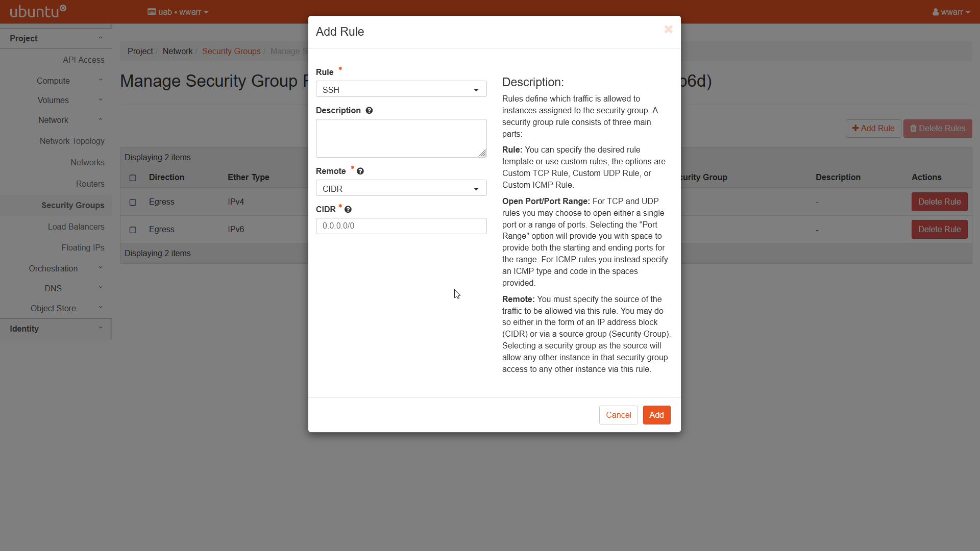
Task: Click the Description textarea resize handle
Action: (482, 153)
